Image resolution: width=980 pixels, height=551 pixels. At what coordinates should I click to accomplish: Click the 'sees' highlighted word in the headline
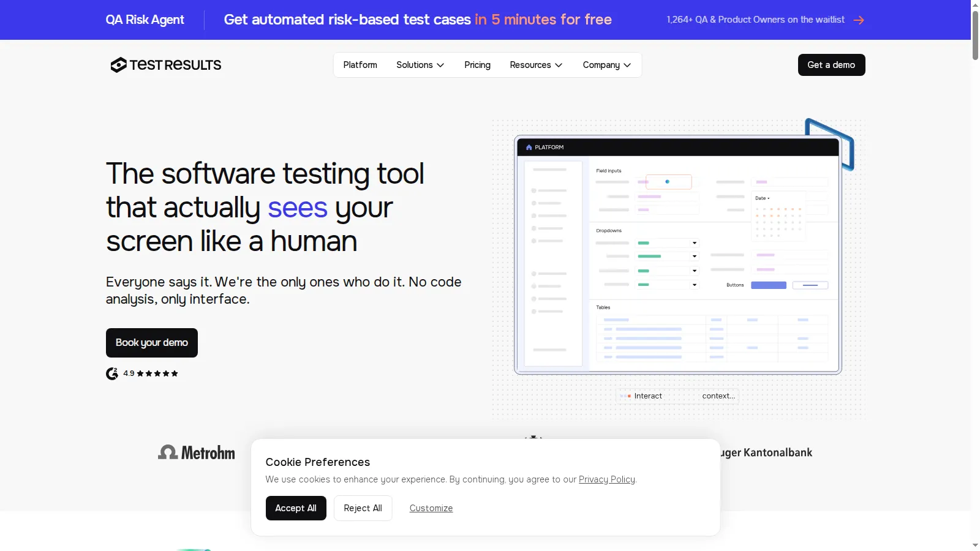click(x=298, y=208)
